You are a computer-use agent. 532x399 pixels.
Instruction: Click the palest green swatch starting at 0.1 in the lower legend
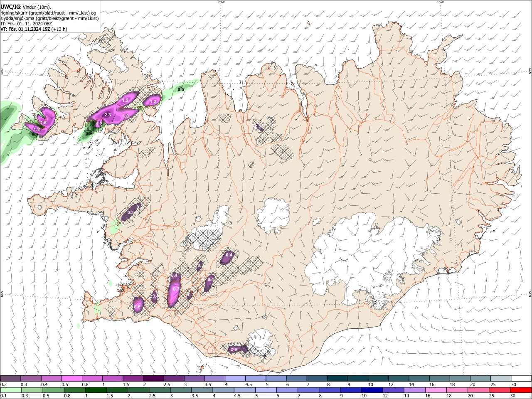pos(11,390)
